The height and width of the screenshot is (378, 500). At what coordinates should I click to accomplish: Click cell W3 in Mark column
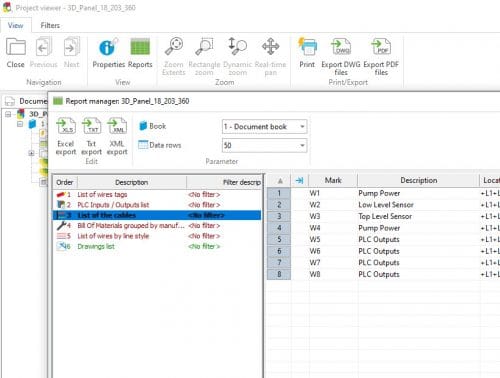coord(333,216)
